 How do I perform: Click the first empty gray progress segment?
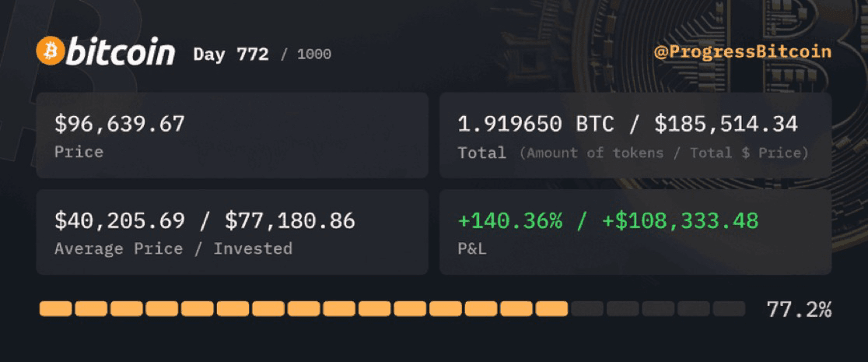586,309
